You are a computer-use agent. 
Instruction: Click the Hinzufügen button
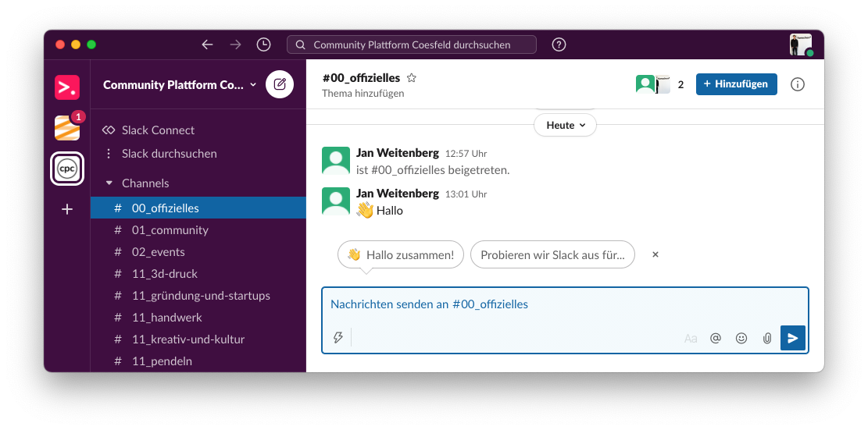(736, 84)
